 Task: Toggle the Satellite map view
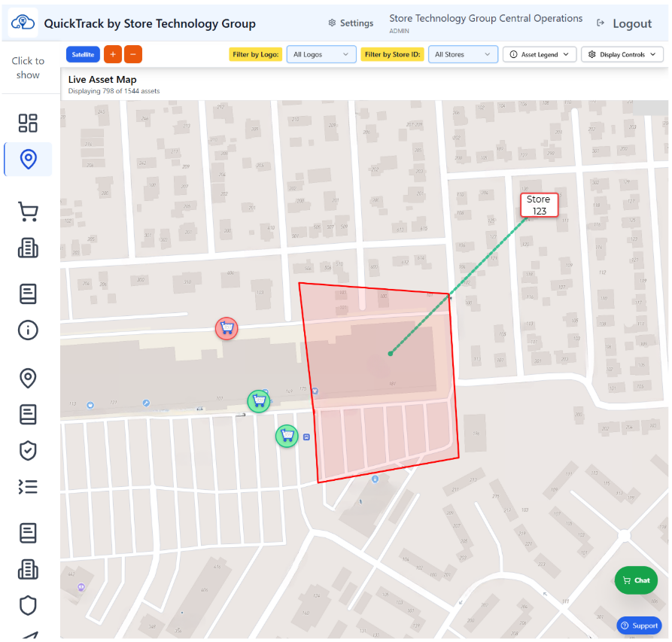[83, 53]
